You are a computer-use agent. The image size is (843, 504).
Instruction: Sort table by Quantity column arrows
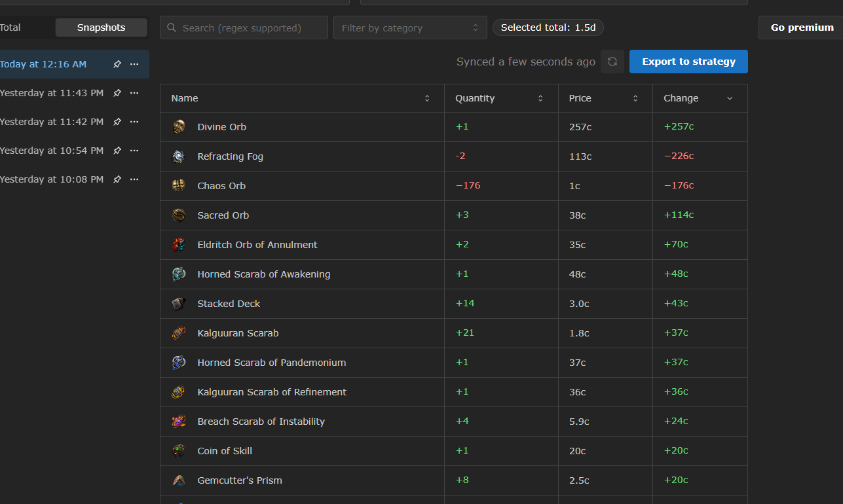click(540, 98)
